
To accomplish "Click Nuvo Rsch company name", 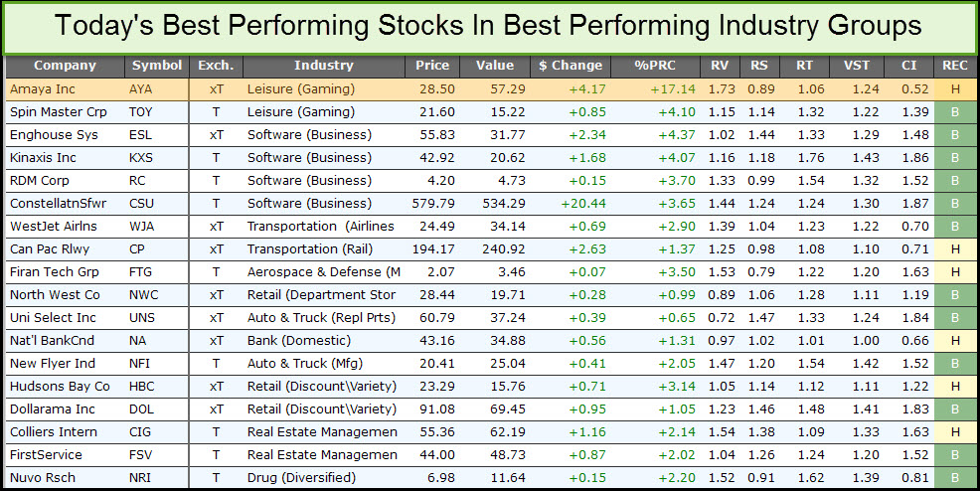I will 43,478.
